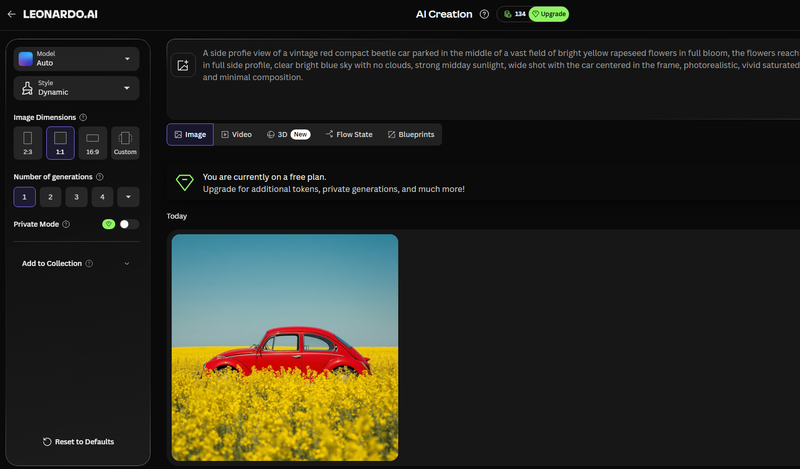
Task: Open the Model Auto dropdown
Action: pos(77,59)
